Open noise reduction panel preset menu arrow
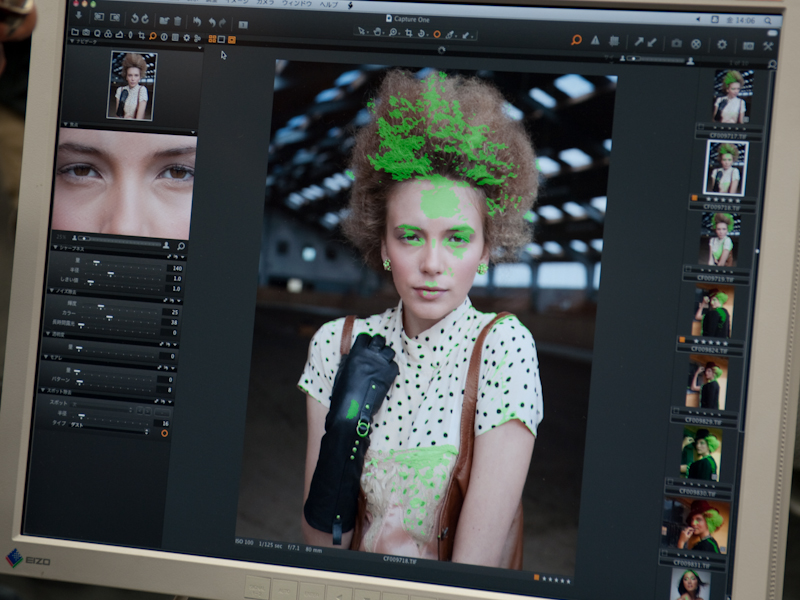Viewport: 800px width, 600px height. 178,301
